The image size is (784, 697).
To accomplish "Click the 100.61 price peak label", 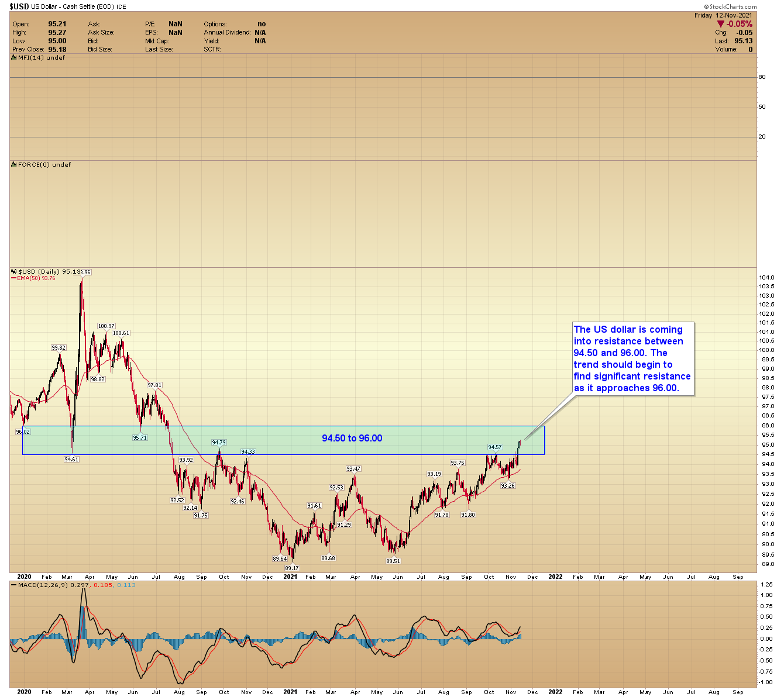I will tap(121, 333).
